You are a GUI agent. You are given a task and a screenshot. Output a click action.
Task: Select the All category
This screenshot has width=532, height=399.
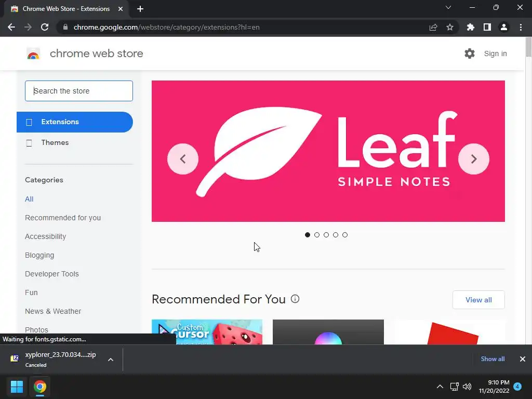(x=29, y=199)
